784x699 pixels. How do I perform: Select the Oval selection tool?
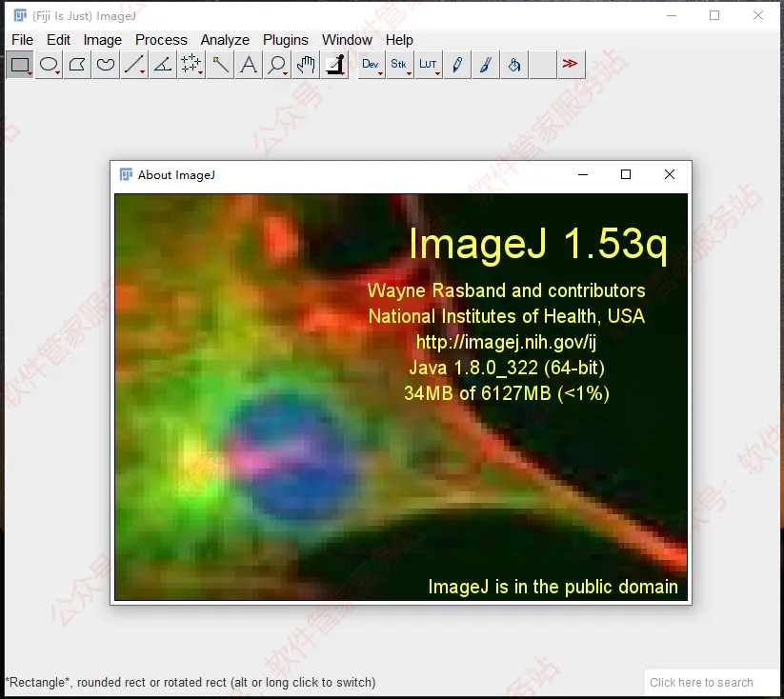coord(49,65)
